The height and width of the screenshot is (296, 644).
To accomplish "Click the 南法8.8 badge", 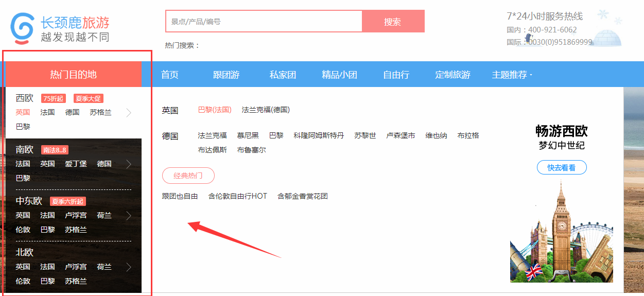I will coord(55,150).
